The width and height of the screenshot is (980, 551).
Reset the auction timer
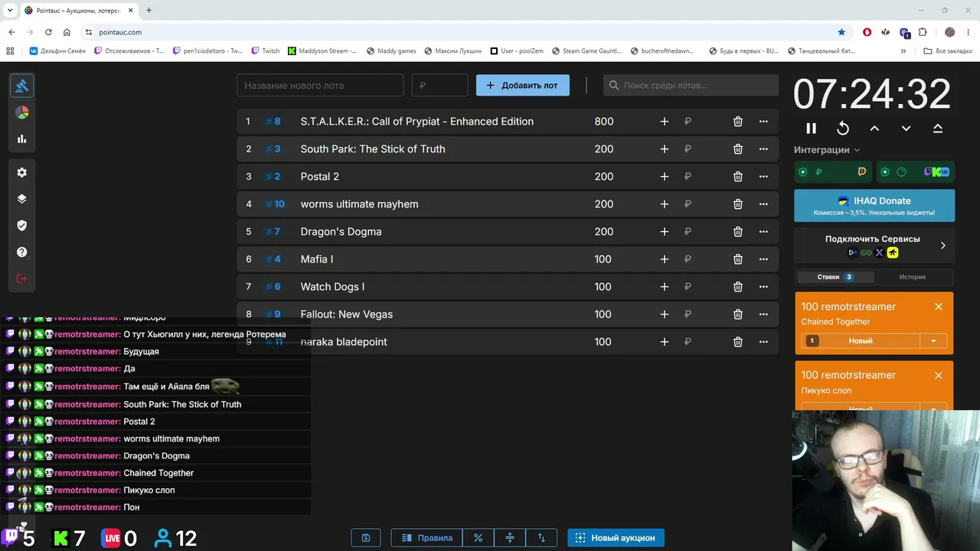coord(843,129)
